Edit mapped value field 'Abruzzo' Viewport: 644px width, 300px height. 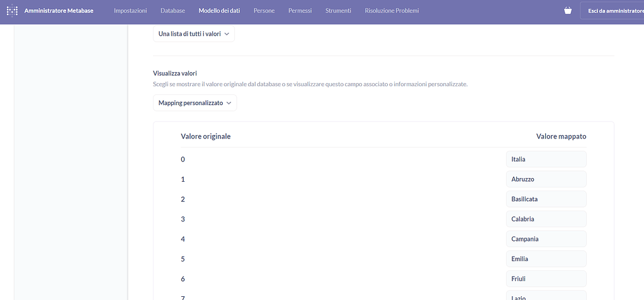pyautogui.click(x=546, y=179)
